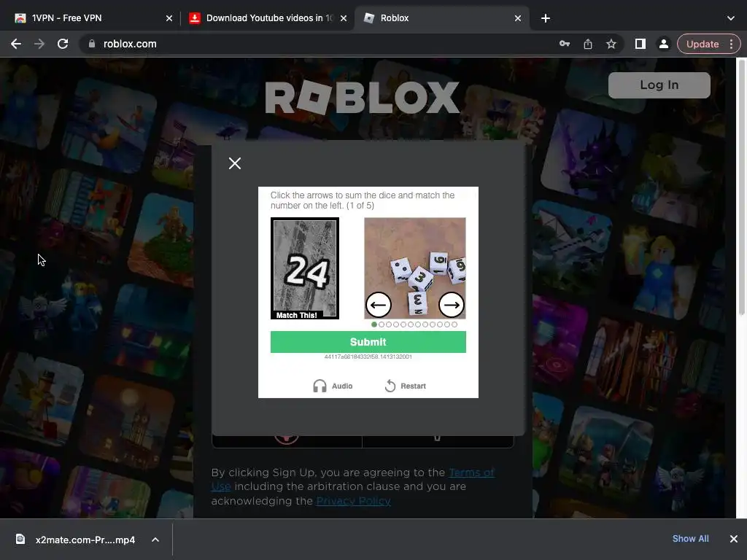Click the Match This! 24 image
The image size is (747, 560).
305,268
